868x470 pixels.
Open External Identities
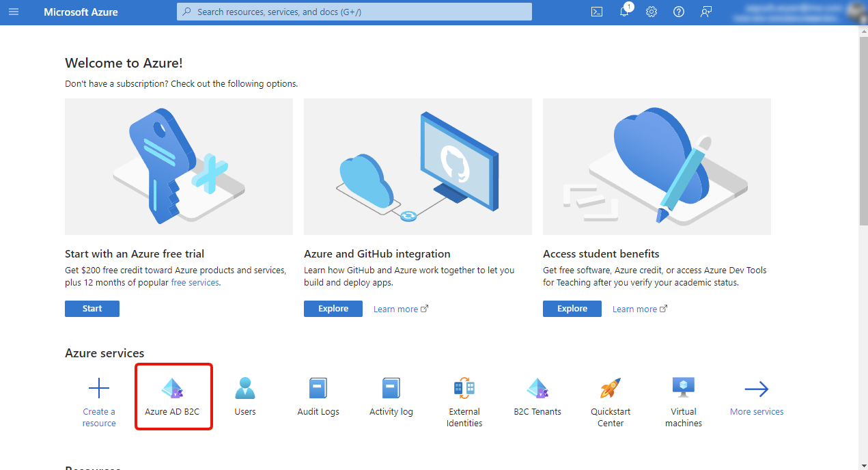464,396
